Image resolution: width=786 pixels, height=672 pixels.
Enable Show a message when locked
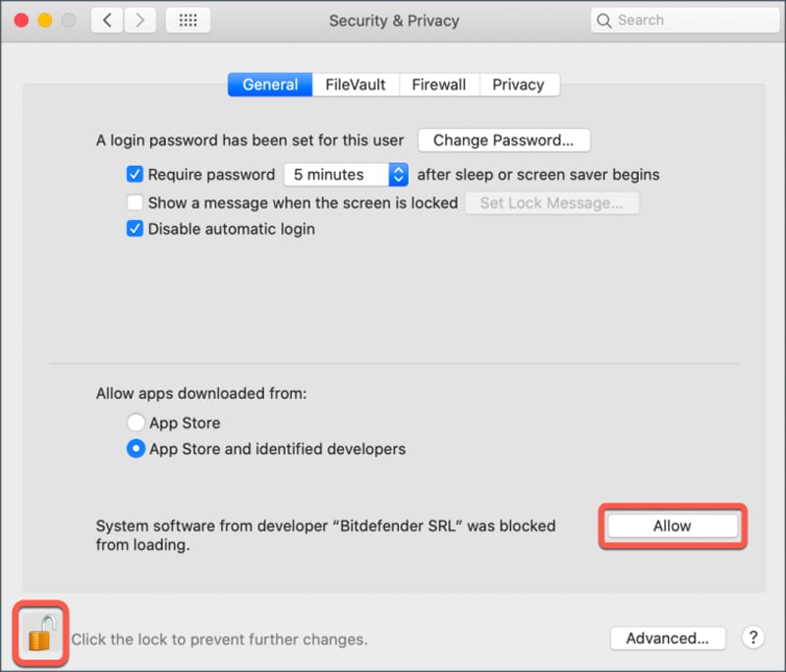point(136,203)
